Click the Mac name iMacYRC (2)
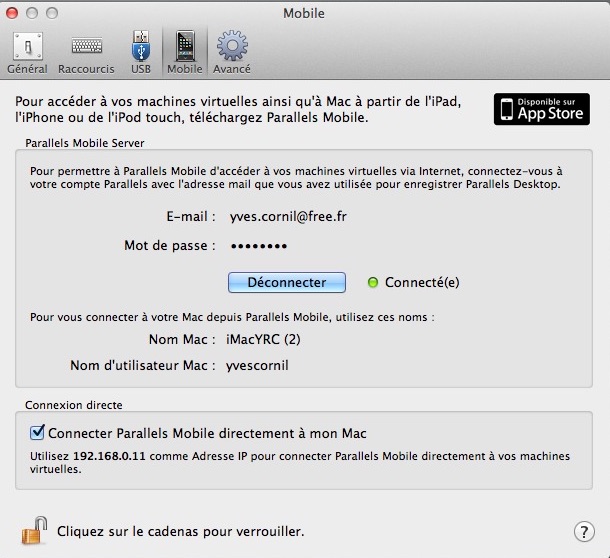The image size is (610, 558). pos(263,339)
